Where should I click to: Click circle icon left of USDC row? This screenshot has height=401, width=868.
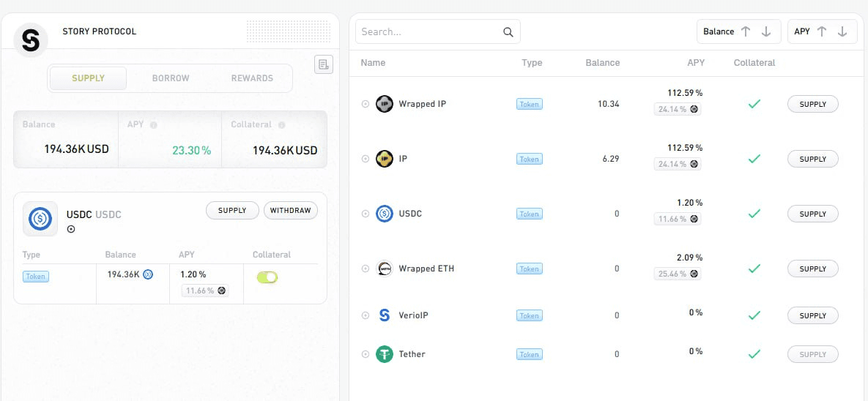[366, 214]
